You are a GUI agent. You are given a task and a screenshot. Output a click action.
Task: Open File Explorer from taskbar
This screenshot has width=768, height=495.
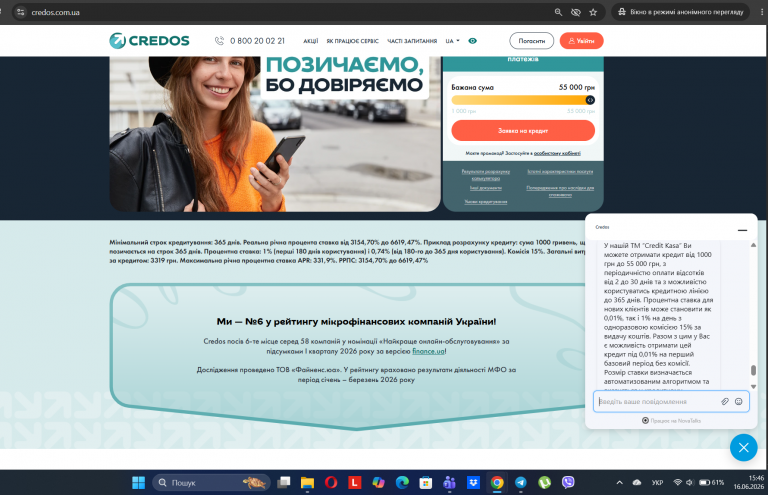pos(307,483)
